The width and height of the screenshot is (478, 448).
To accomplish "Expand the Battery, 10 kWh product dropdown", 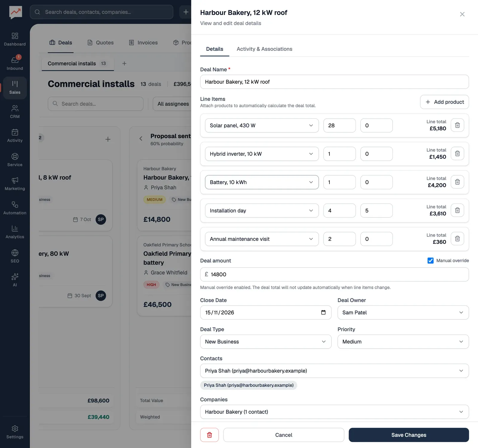I will [262, 182].
